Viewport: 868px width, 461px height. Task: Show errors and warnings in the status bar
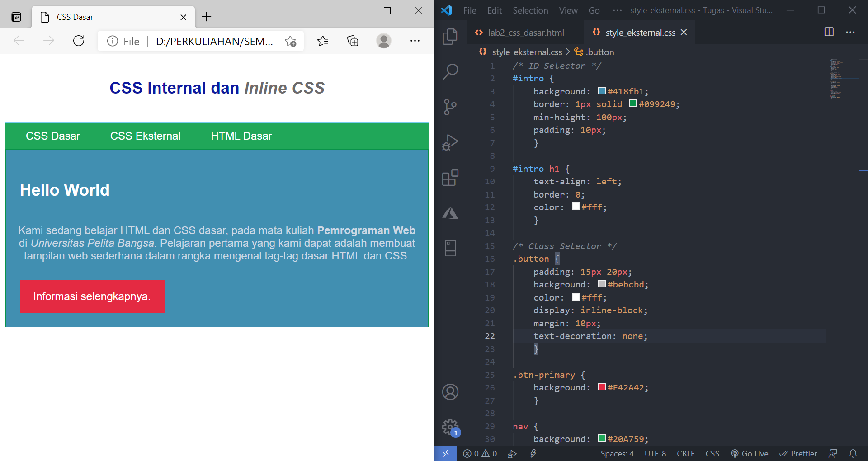pyautogui.click(x=480, y=453)
